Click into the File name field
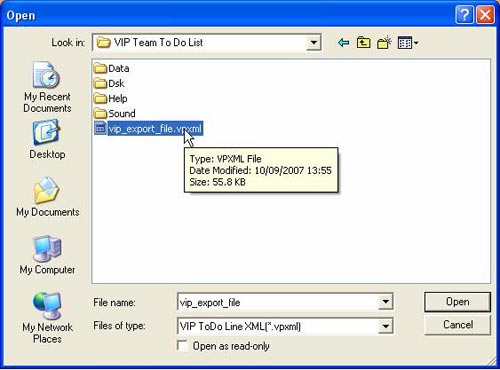This screenshot has height=370, width=500. click(x=278, y=302)
